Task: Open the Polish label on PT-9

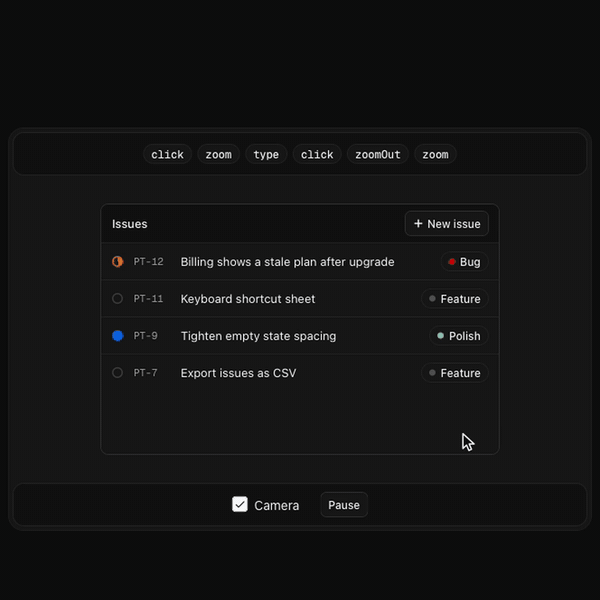Action: [x=459, y=336]
